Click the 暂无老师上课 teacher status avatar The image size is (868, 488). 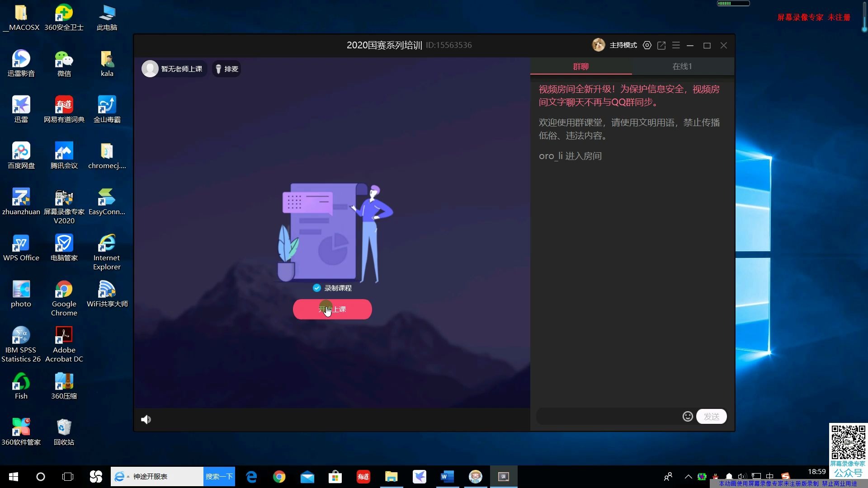[150, 69]
